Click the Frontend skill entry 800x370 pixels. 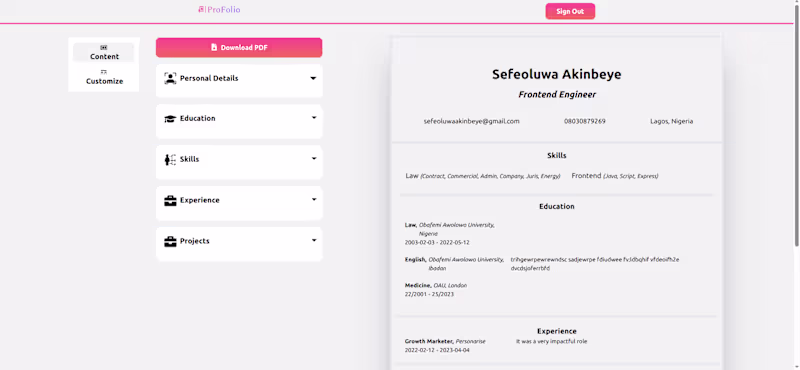(615, 176)
